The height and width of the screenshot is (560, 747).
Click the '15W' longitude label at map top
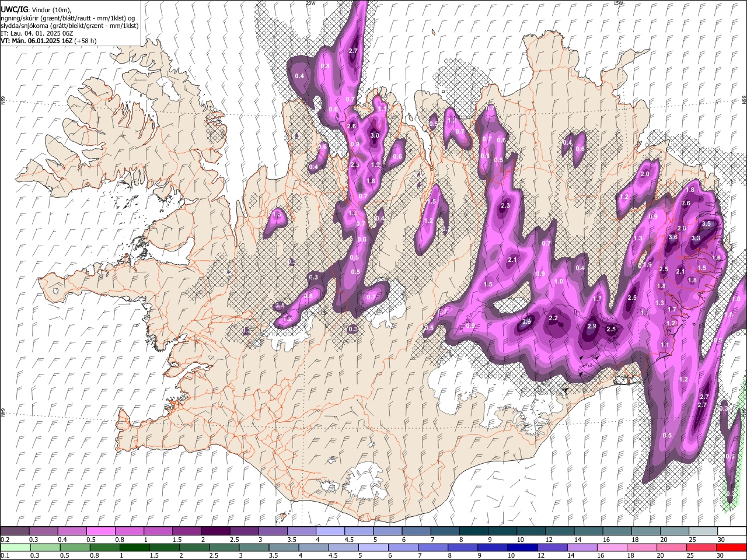618,3
